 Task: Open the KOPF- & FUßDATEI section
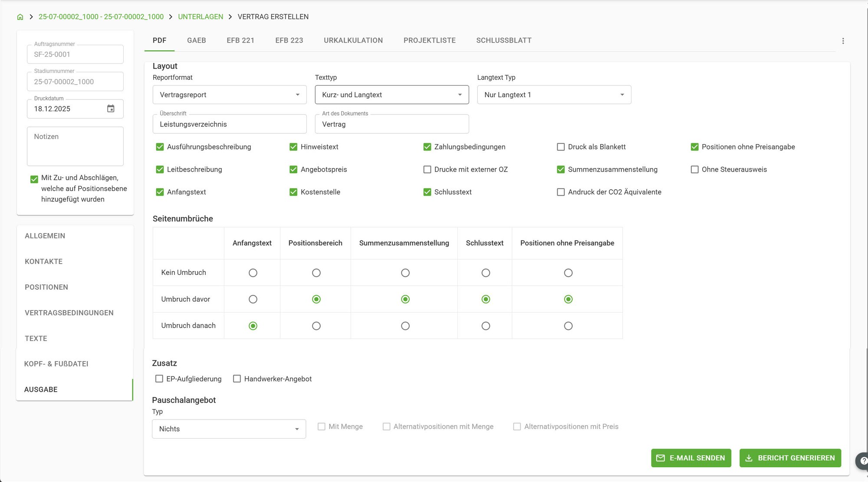point(75,364)
